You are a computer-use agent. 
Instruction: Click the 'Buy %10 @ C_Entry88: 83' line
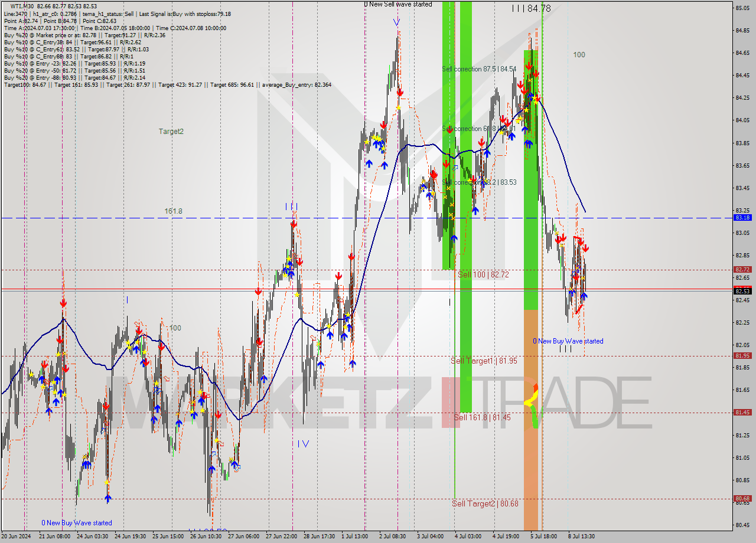click(x=69, y=57)
